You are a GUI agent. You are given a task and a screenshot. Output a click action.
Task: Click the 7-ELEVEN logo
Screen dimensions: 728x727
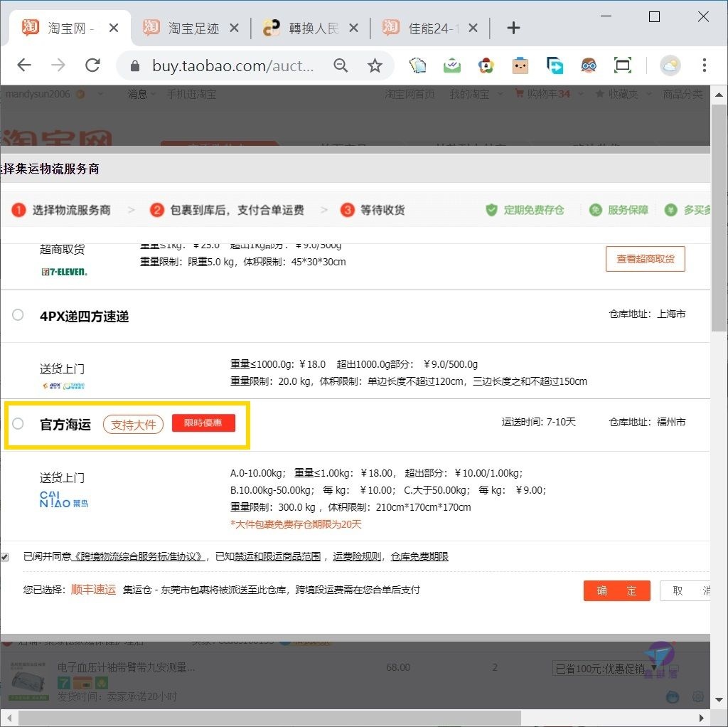click(x=64, y=272)
